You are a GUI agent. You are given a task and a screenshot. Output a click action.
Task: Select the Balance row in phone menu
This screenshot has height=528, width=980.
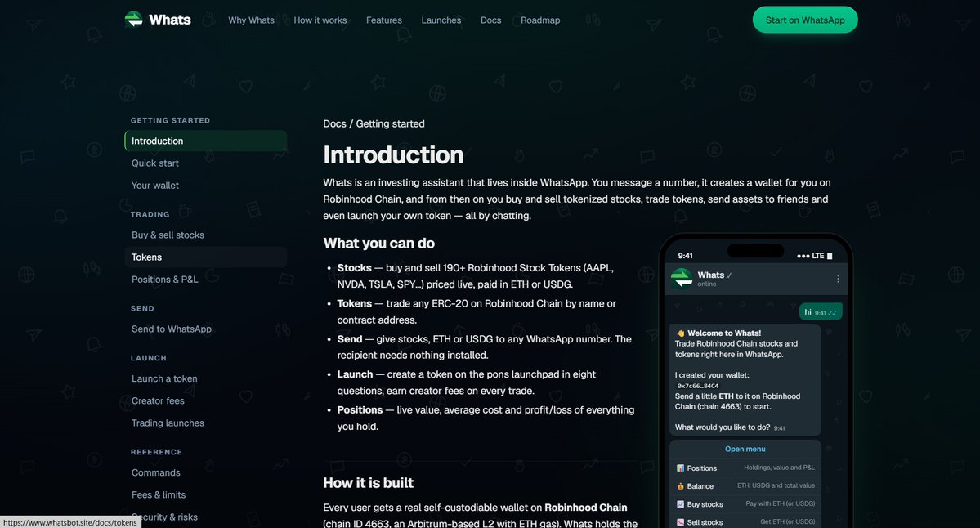(x=745, y=485)
